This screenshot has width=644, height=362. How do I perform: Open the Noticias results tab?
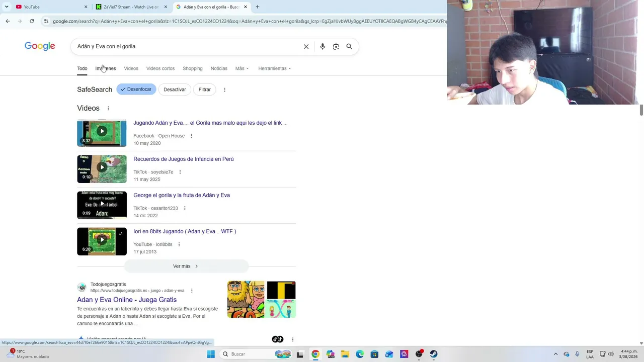coord(219,68)
